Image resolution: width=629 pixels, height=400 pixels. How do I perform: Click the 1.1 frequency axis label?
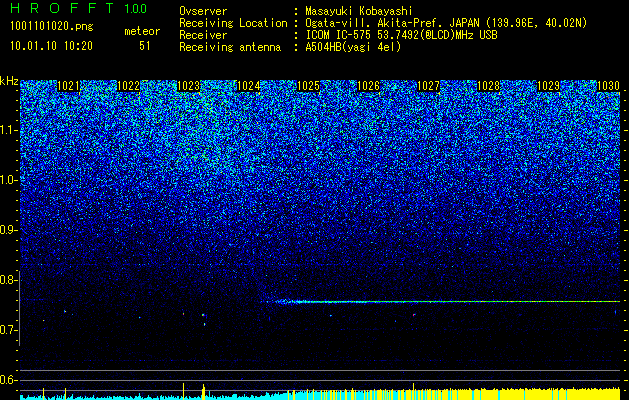coord(8,130)
